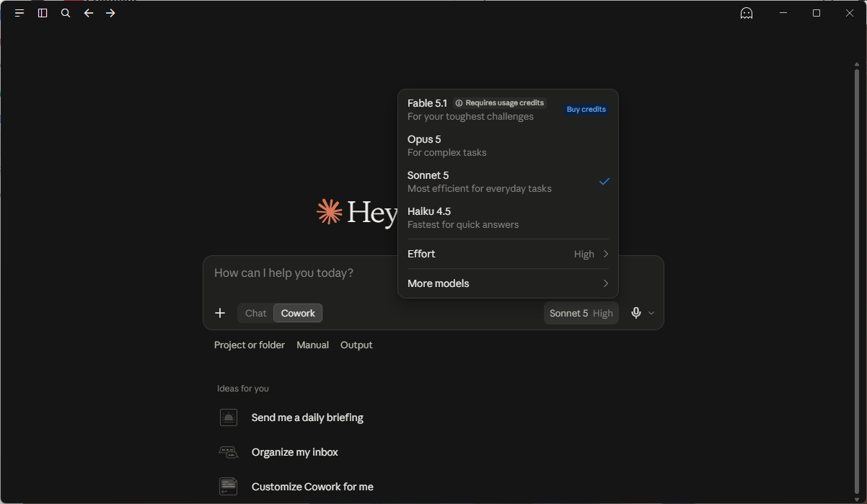867x504 pixels.
Task: Click the How can I help input field
Action: (x=433, y=273)
